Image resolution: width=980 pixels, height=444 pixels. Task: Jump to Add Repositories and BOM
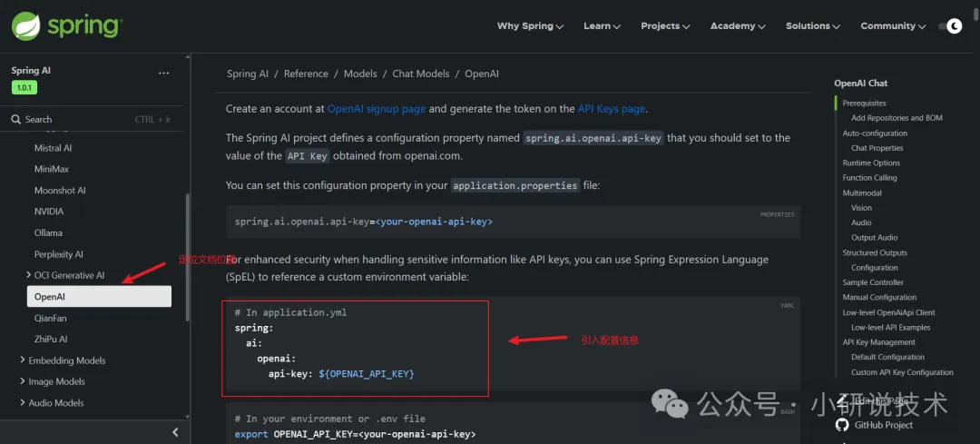[x=897, y=117]
